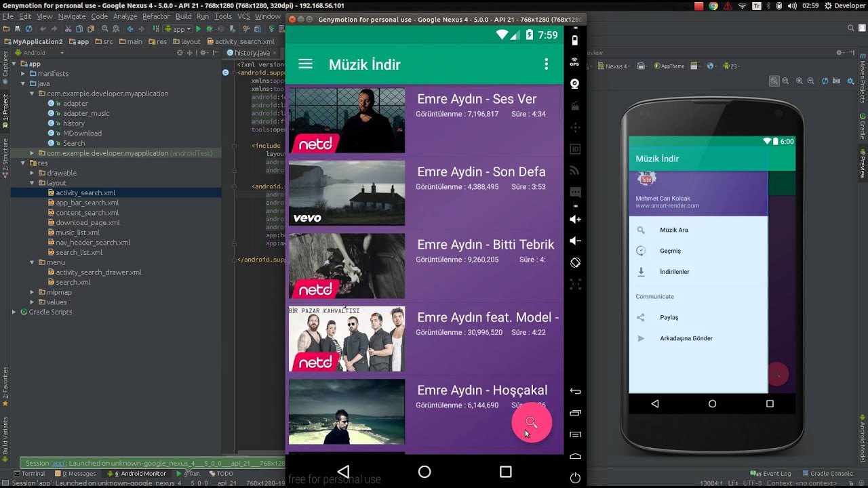This screenshot has width=868, height=488.
Task: Open the app run configuration dropdown
Action: click(178, 29)
